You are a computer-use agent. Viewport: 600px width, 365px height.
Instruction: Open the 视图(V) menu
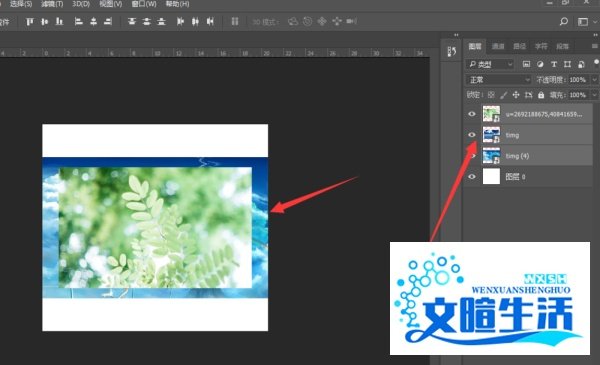(x=111, y=4)
